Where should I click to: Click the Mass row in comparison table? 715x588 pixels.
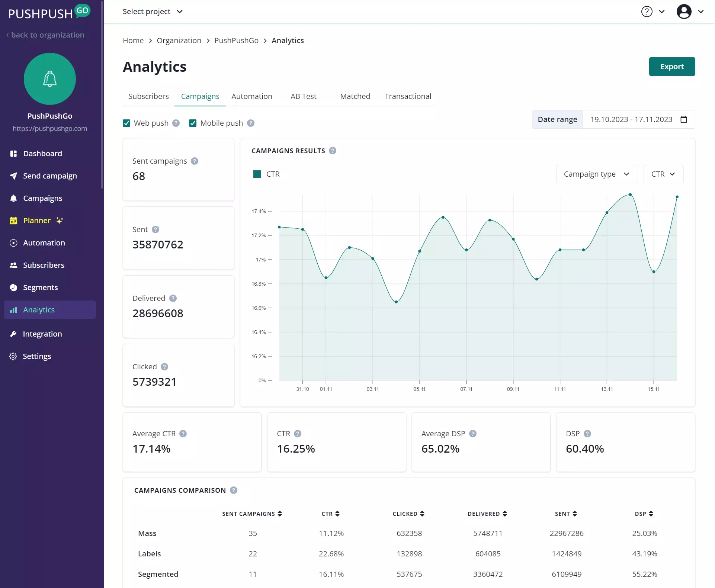coord(409,533)
